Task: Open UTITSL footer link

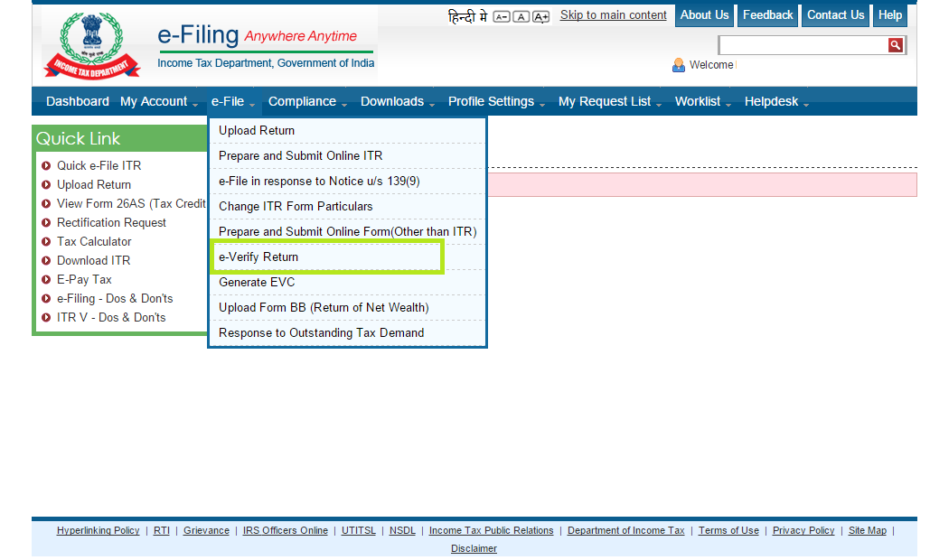Action: tap(358, 531)
